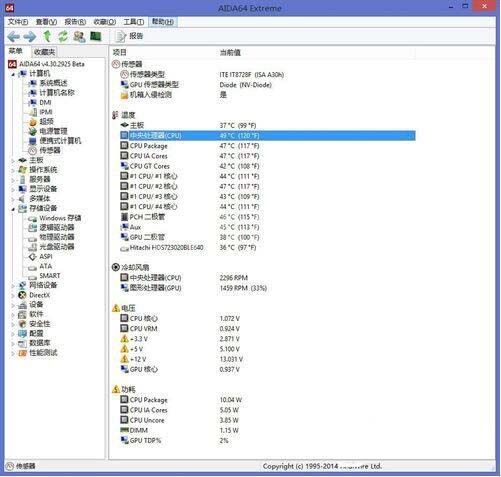Expand the 操作系统 tree node
Viewport: 501px width, 477px height.
coord(13,170)
